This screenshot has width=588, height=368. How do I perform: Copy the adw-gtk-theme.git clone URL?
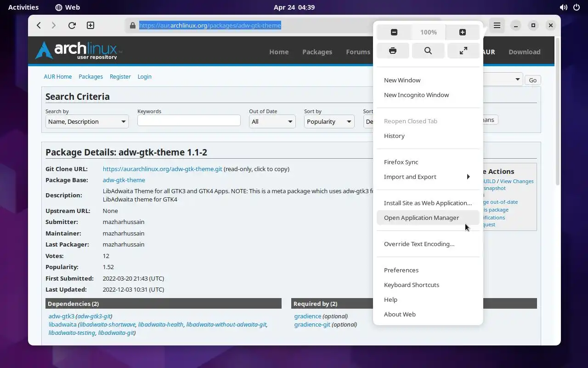tap(162, 169)
